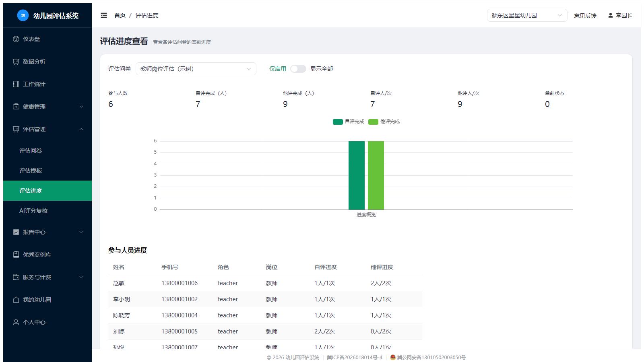Click the 数据分析 presentation icon
This screenshot has width=644, height=362.
[x=16, y=62]
